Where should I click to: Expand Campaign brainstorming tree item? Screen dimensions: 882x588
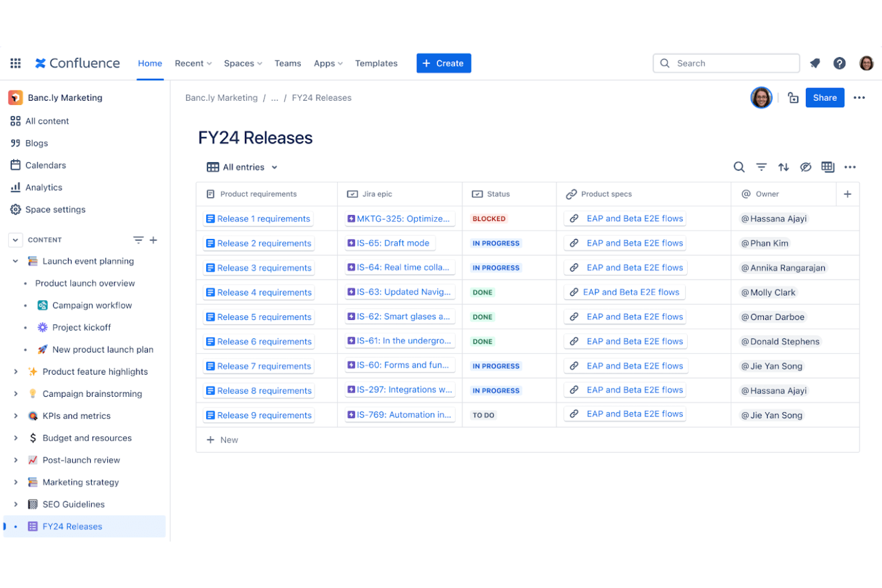(15, 394)
